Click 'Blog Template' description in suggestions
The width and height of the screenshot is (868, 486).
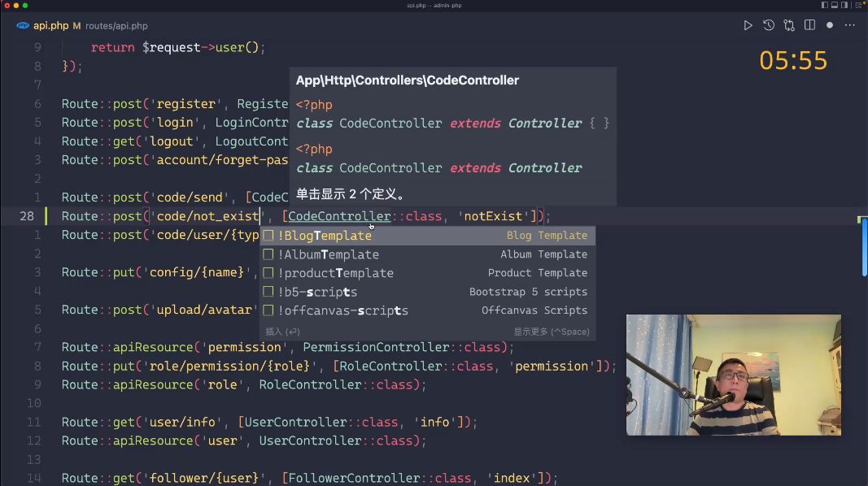[x=547, y=236]
